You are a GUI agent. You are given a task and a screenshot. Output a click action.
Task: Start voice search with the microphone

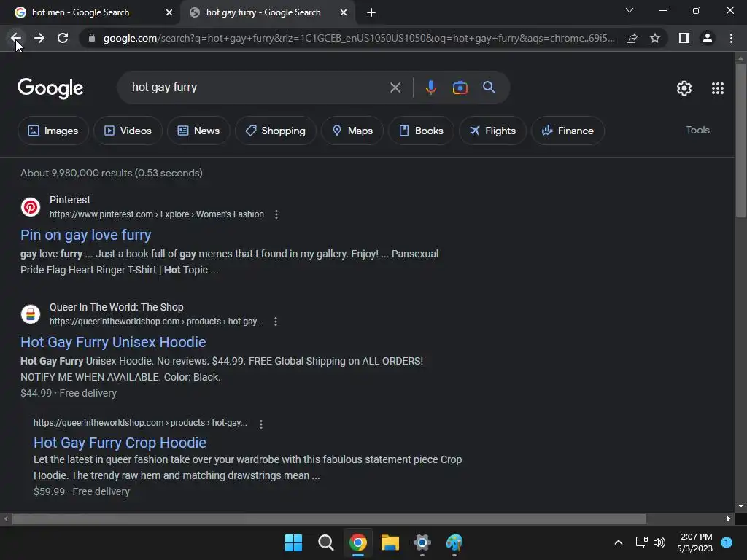pos(430,87)
